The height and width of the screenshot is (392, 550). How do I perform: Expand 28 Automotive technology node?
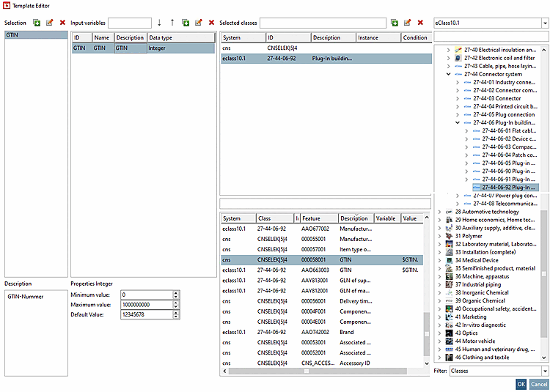coord(440,212)
